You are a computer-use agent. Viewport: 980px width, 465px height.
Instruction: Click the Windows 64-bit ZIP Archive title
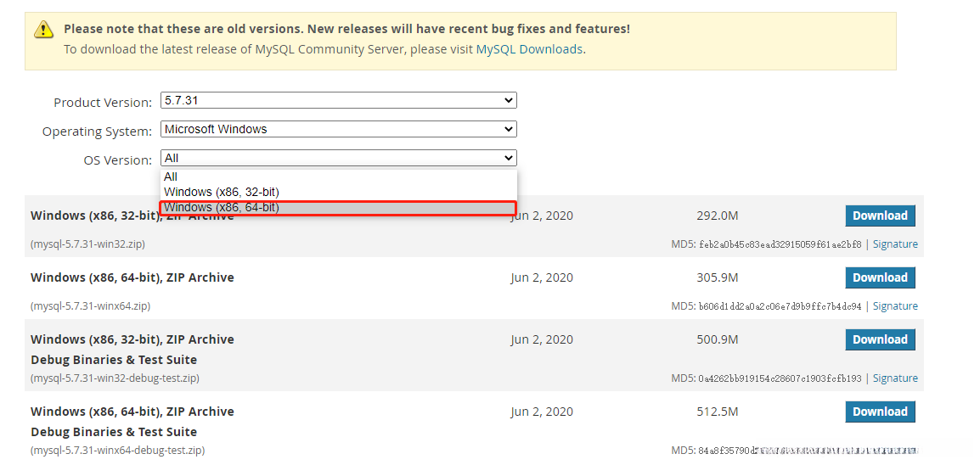click(132, 277)
